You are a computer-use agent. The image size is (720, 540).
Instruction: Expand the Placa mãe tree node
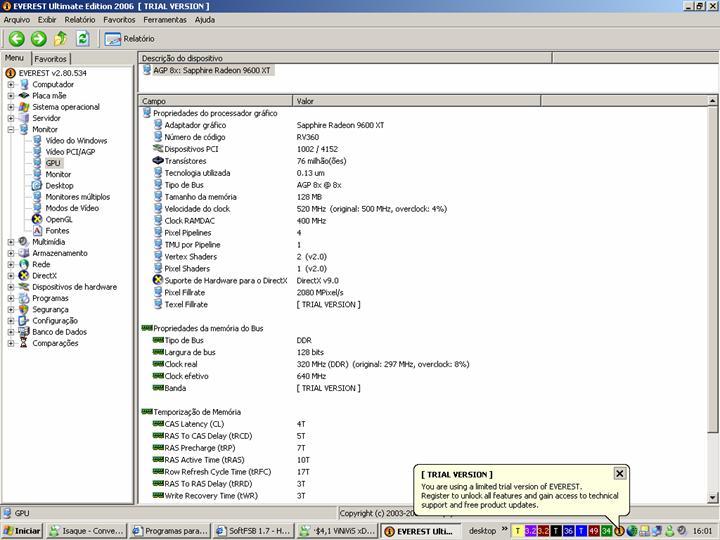(11, 96)
